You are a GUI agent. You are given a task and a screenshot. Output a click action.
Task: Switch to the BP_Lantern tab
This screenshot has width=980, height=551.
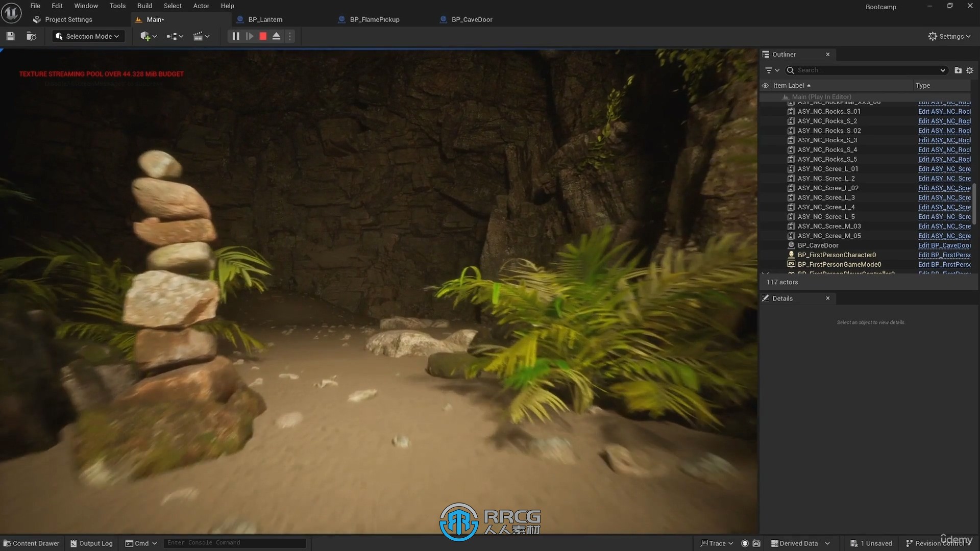[265, 19]
